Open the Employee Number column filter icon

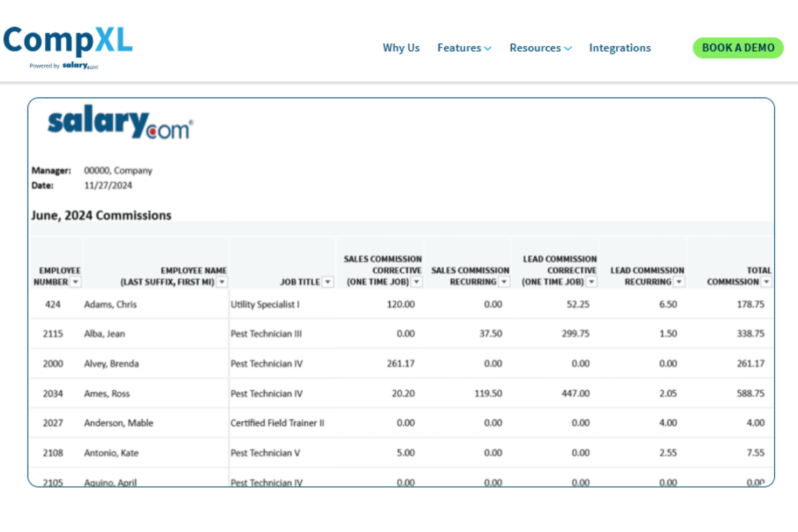click(75, 281)
